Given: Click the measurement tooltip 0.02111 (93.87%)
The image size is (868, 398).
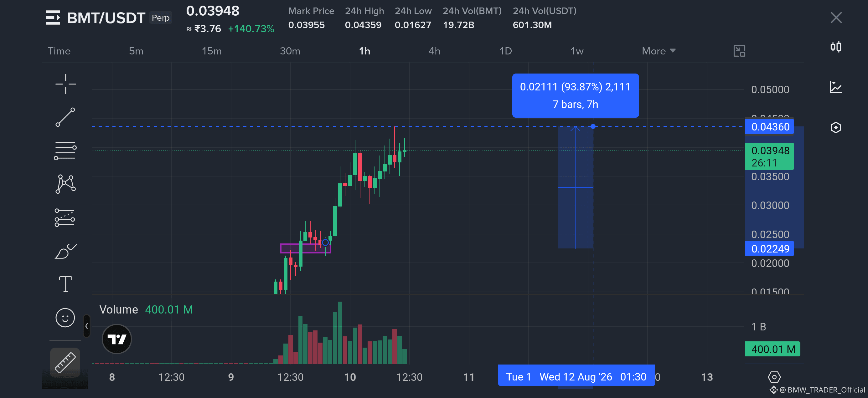Looking at the screenshot, I should (x=575, y=95).
